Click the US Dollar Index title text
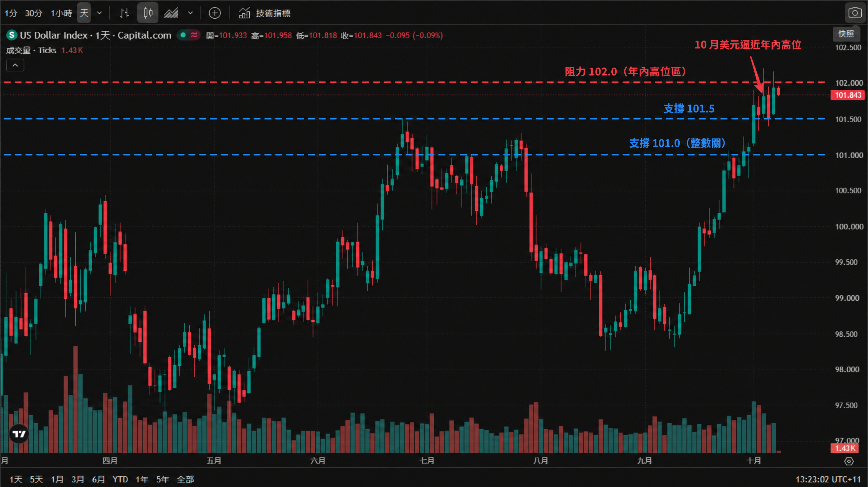Screen dimensions: 868x487 [54, 35]
